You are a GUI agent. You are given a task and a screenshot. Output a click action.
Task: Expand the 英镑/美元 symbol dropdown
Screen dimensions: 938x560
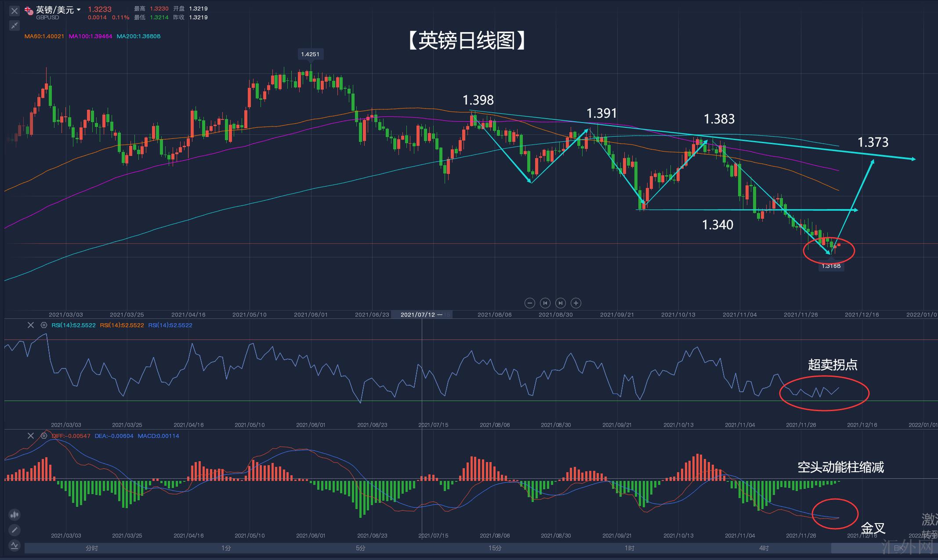click(79, 9)
